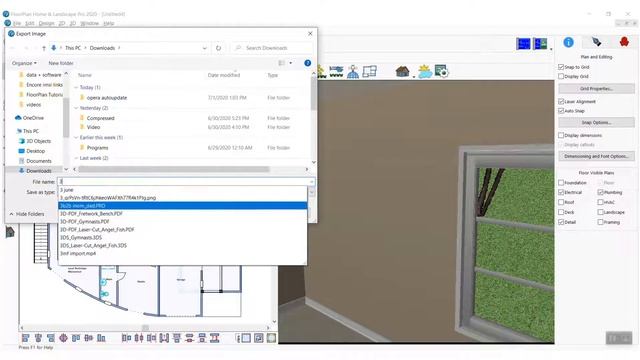Click the person walkthrough icon

click(x=353, y=72)
